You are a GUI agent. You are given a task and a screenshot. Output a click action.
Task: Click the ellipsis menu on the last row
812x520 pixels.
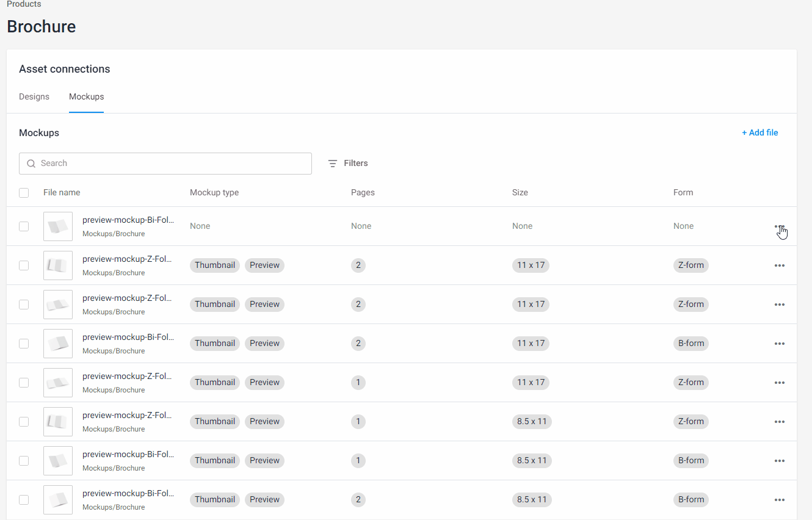(780, 499)
